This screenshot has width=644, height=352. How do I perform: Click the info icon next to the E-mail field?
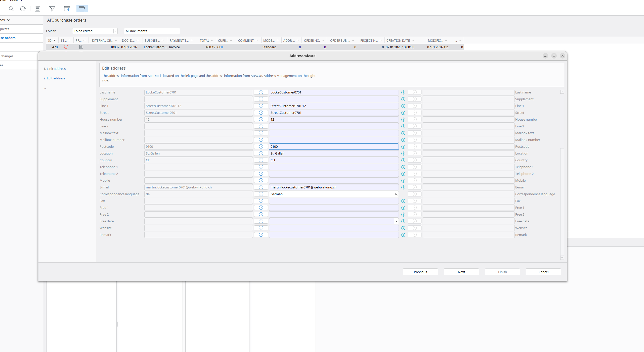(403, 187)
